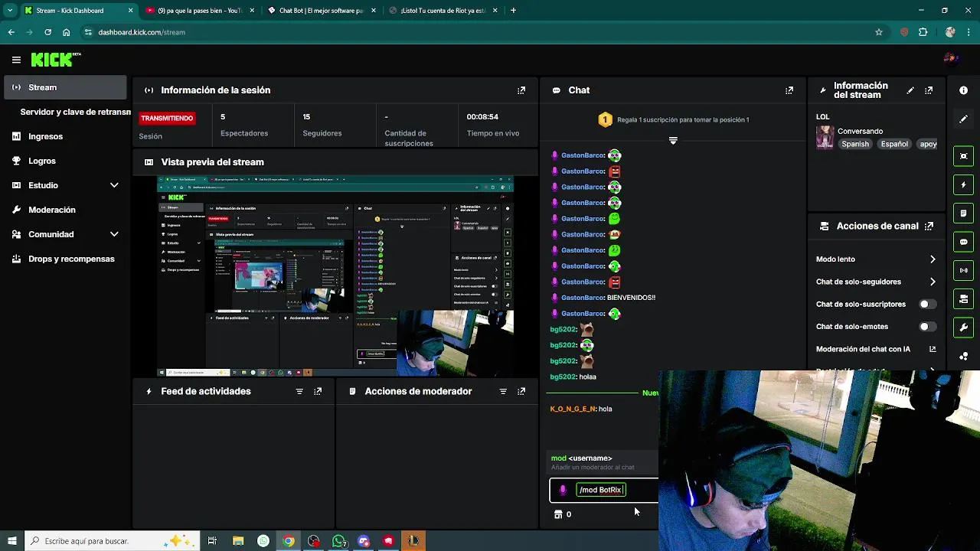Pop out the Acciones de moderador panel
This screenshot has height=551, width=980.
pyautogui.click(x=521, y=391)
